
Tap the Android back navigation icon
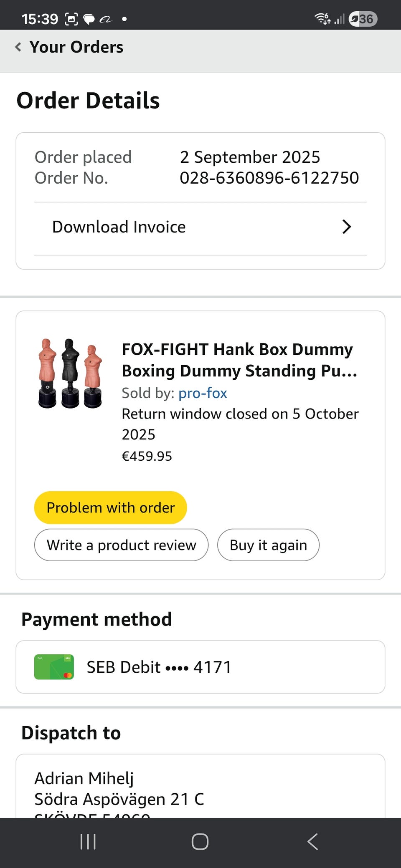[x=312, y=842]
